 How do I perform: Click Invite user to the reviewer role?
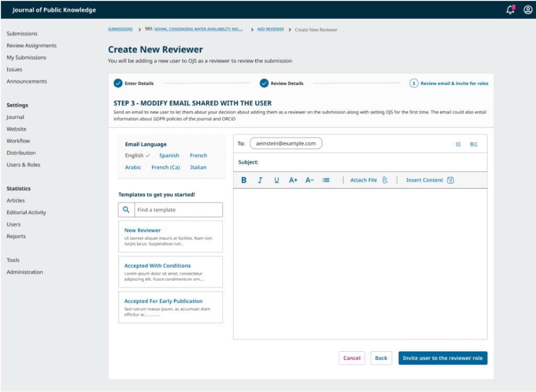[442, 358]
